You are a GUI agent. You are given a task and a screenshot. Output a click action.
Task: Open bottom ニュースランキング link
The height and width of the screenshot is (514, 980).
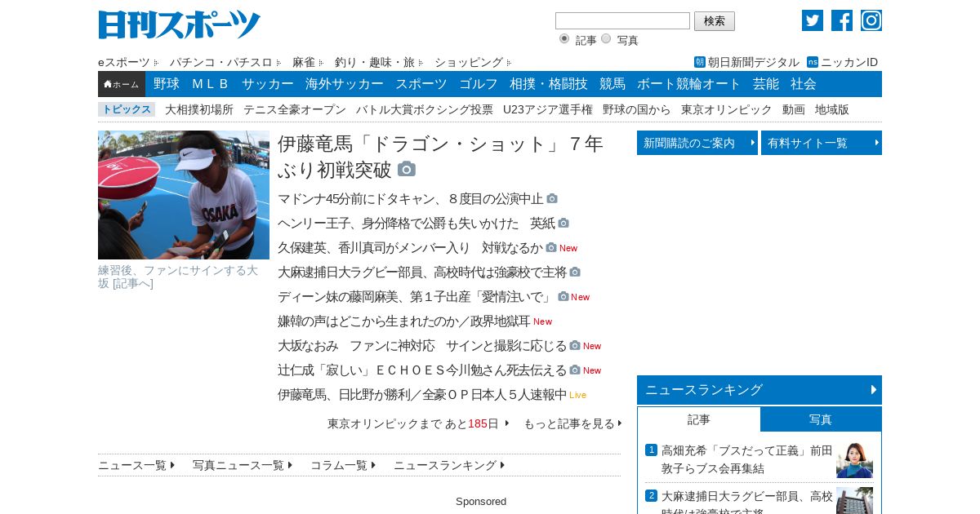coord(449,465)
